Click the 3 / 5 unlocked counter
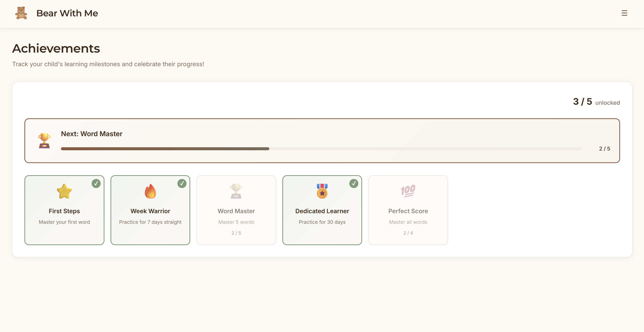Viewport: 644px width, 332px height. pyautogui.click(x=596, y=102)
